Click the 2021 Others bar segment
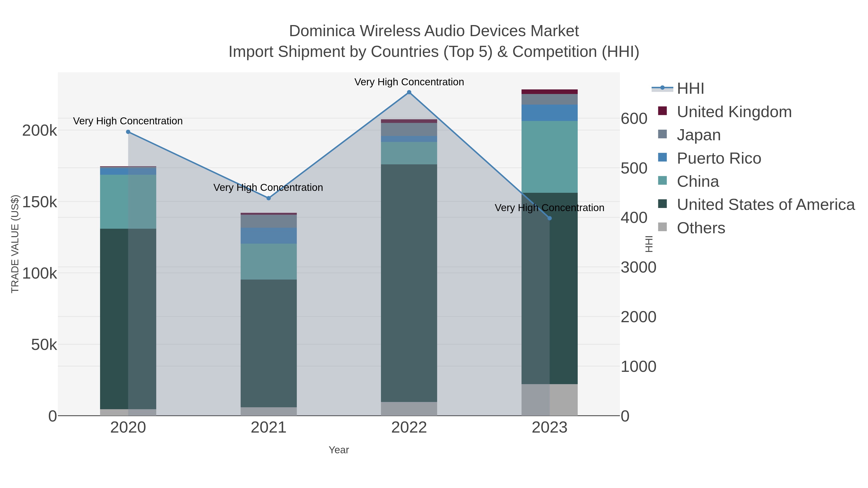 269,412
